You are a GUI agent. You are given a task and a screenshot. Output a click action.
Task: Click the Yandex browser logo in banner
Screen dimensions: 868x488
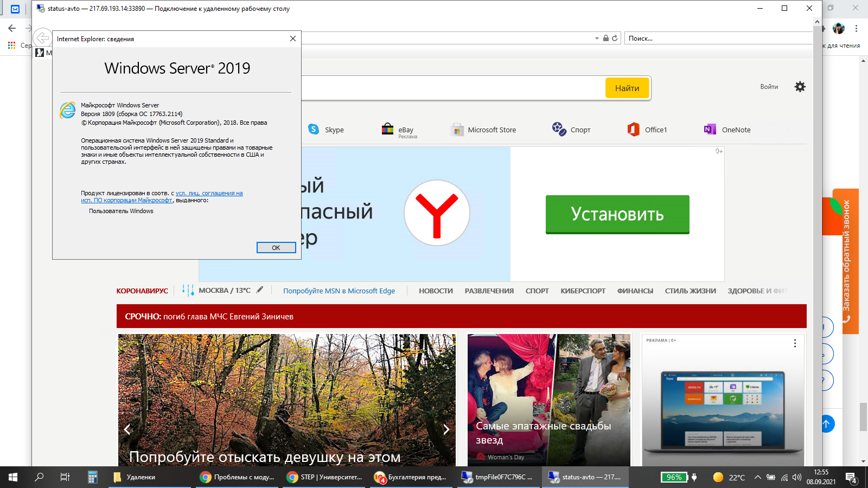tap(437, 213)
